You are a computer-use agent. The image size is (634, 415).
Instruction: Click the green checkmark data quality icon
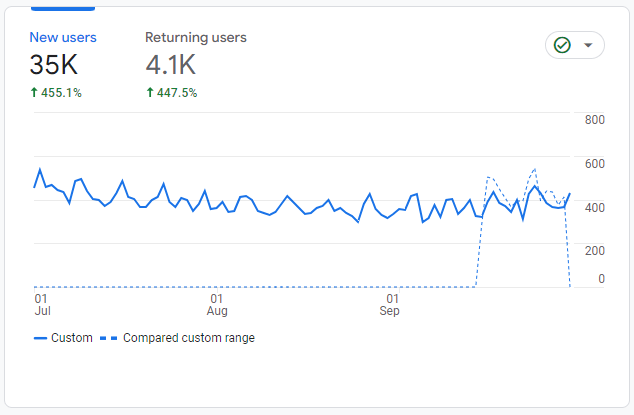[562, 45]
